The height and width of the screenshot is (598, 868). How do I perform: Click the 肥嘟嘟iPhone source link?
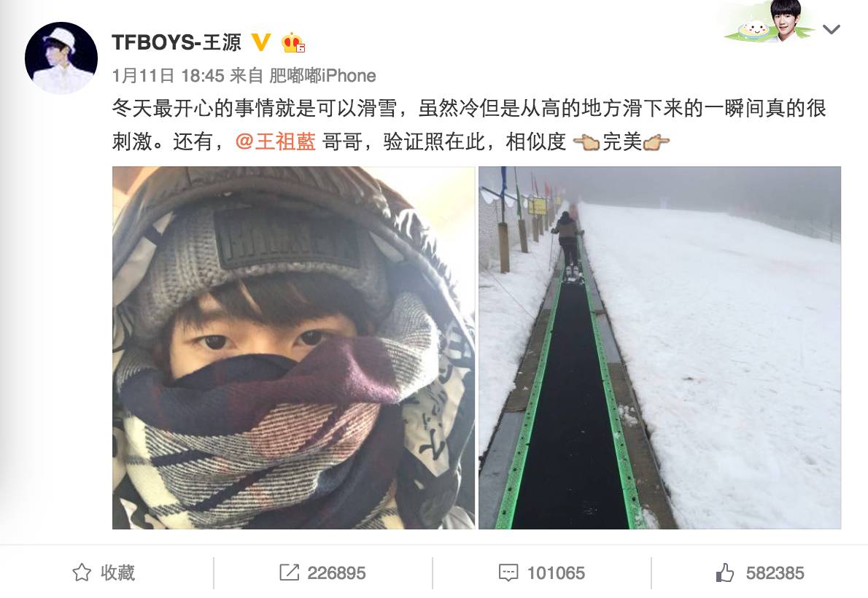click(x=322, y=75)
